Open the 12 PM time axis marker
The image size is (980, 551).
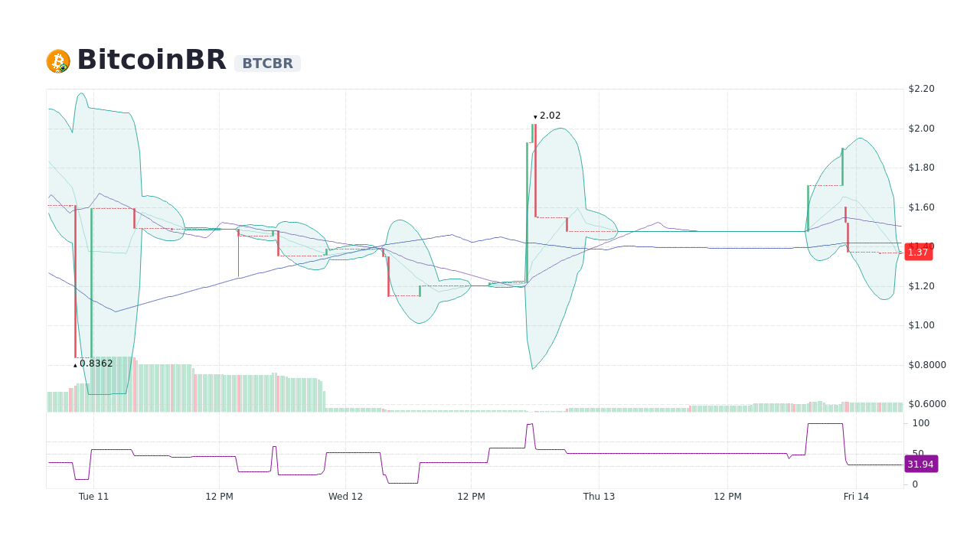click(x=219, y=496)
